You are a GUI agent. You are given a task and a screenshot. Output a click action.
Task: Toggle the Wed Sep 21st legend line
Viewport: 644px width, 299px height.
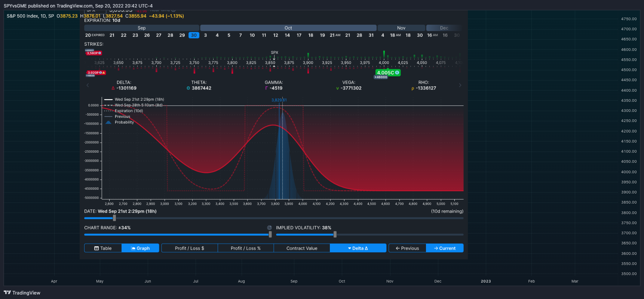[134, 100]
